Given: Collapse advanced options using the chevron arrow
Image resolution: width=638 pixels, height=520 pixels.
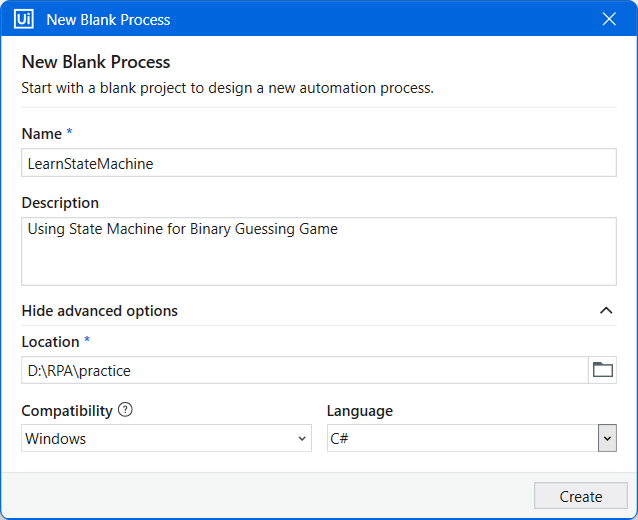Looking at the screenshot, I should tap(606, 311).
